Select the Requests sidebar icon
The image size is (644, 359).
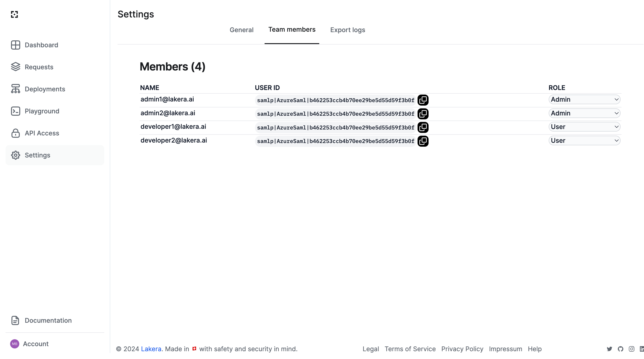(15, 67)
